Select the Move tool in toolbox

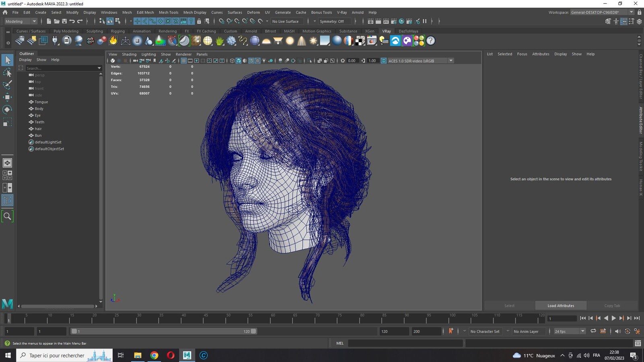[7, 97]
